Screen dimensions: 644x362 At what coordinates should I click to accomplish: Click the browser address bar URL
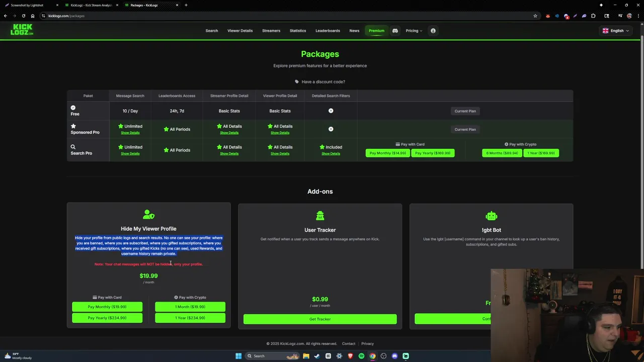point(66,16)
